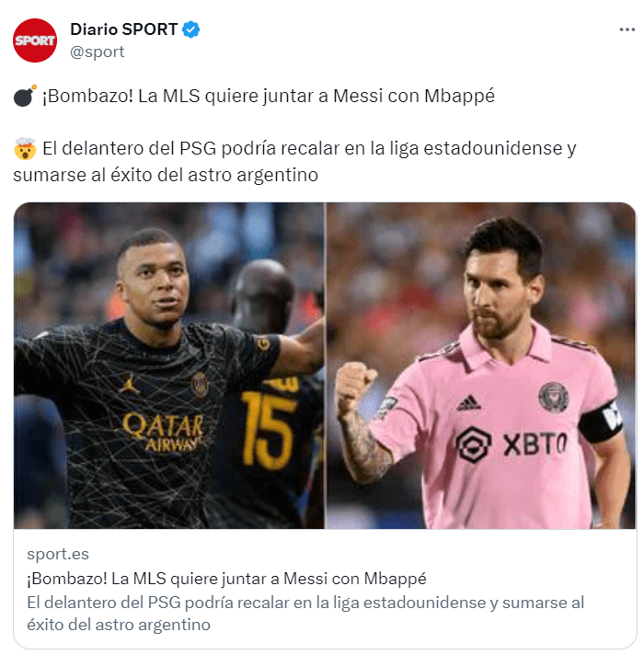Click the XBTO sponsor logo on pink jersey

pos(512,444)
